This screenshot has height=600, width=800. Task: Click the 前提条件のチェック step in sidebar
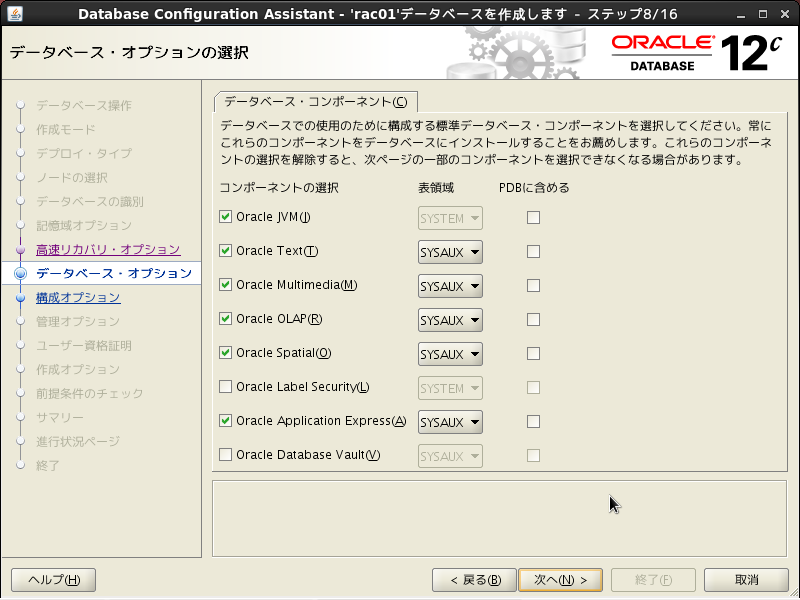click(x=89, y=393)
